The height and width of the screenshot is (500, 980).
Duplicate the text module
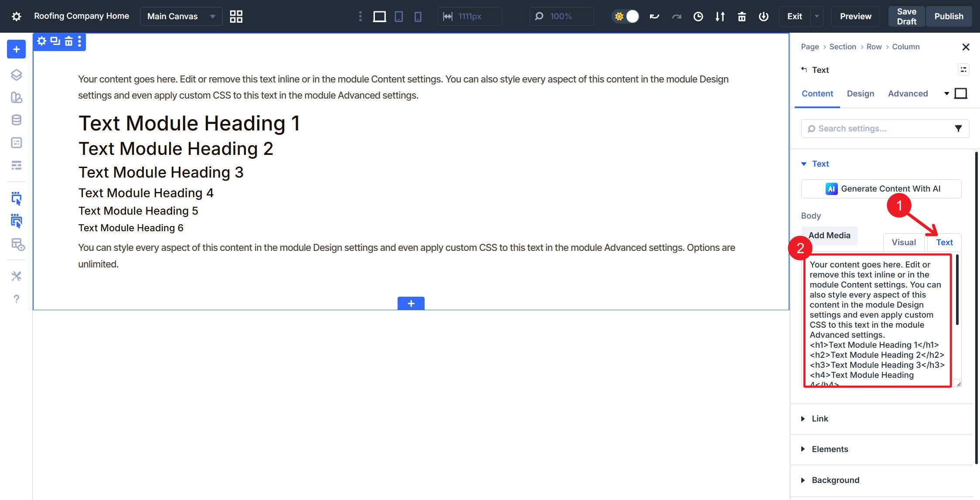click(x=55, y=41)
